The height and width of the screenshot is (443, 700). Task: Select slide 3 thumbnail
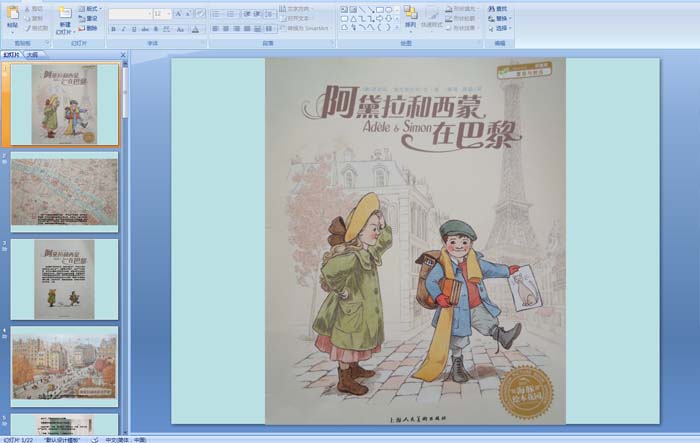[64, 279]
